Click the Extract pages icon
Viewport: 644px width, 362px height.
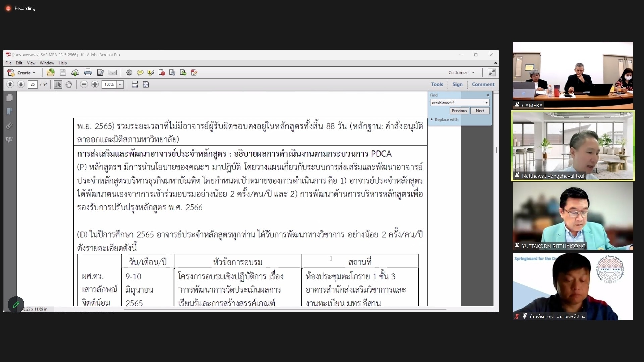(x=183, y=73)
